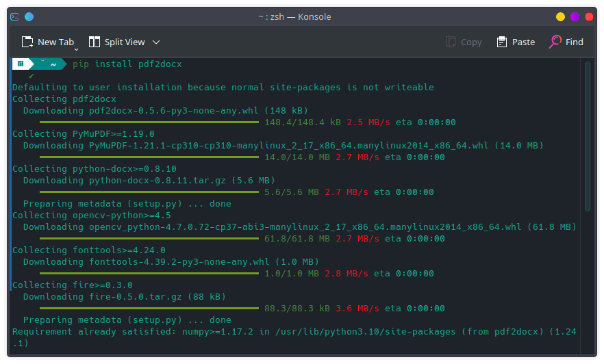Click the terminal vertical scrollbar handle
This screenshot has width=604, height=364.
tap(588, 136)
